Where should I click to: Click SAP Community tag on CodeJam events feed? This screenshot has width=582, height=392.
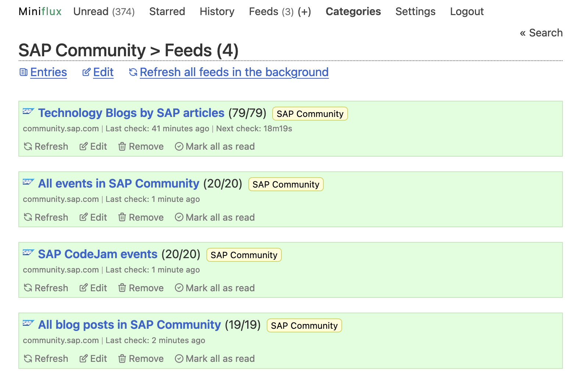(244, 255)
